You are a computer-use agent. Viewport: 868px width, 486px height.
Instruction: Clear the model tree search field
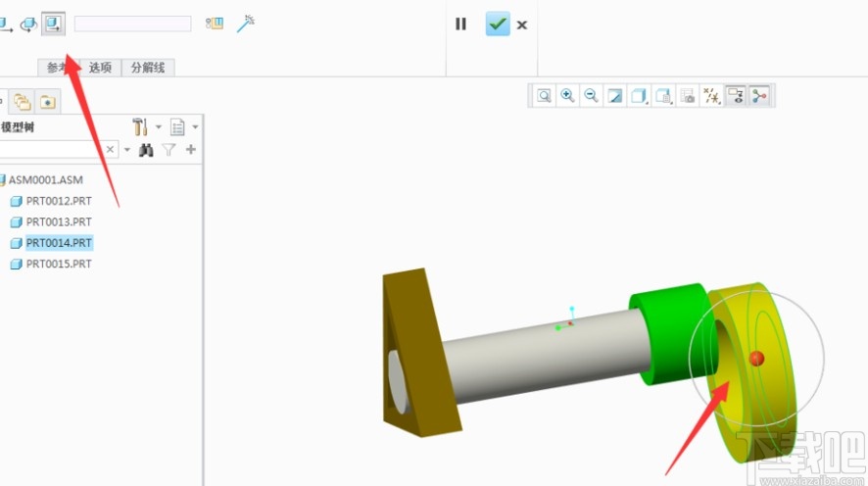(110, 150)
